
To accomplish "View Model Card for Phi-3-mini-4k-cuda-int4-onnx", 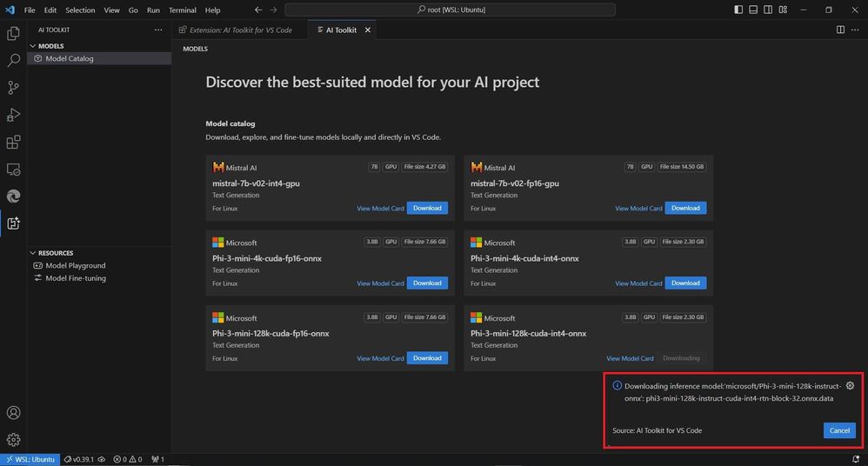I will pos(638,283).
